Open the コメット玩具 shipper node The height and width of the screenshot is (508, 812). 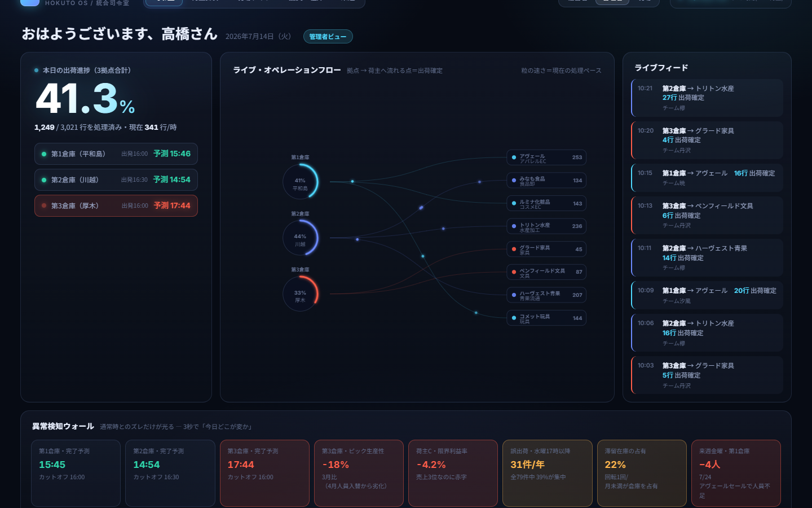pos(546,318)
